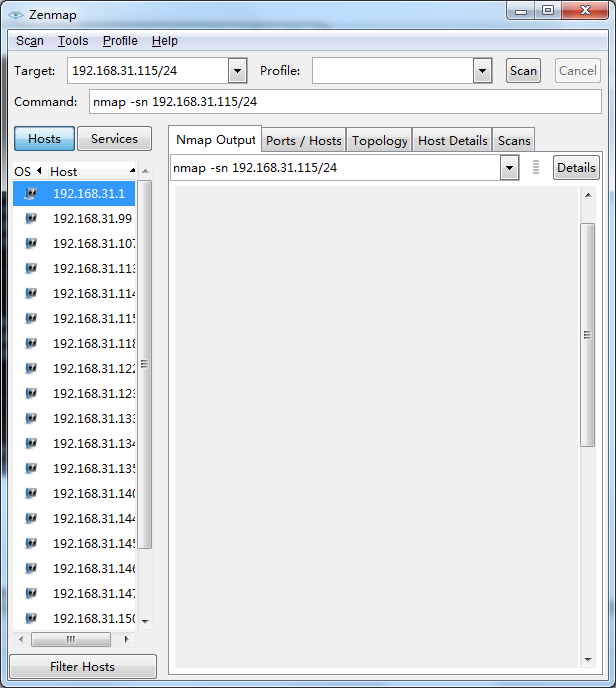Open the Profile dropdown arrow
Viewport: 616px width, 688px height.
[482, 71]
